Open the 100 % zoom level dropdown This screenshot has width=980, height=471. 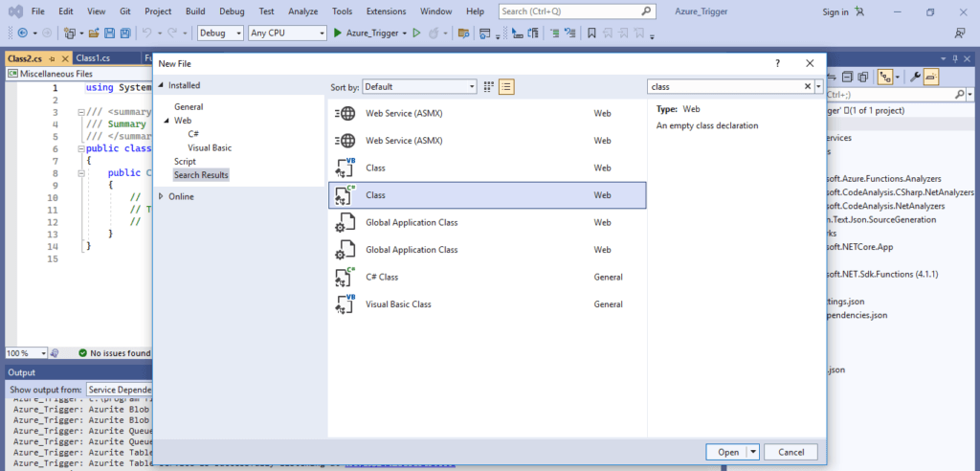pyautogui.click(x=26, y=353)
